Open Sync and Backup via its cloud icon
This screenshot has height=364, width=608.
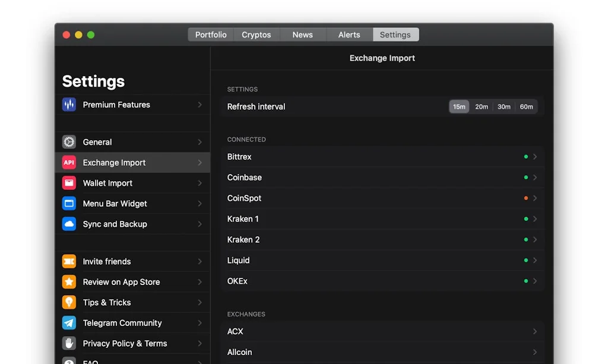(x=69, y=224)
